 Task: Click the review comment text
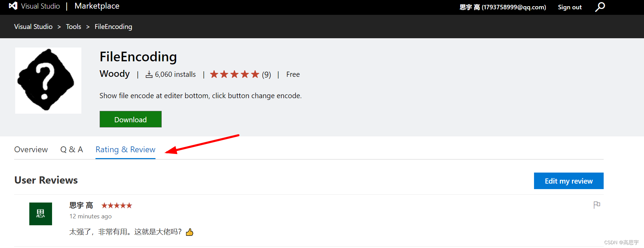coord(125,232)
